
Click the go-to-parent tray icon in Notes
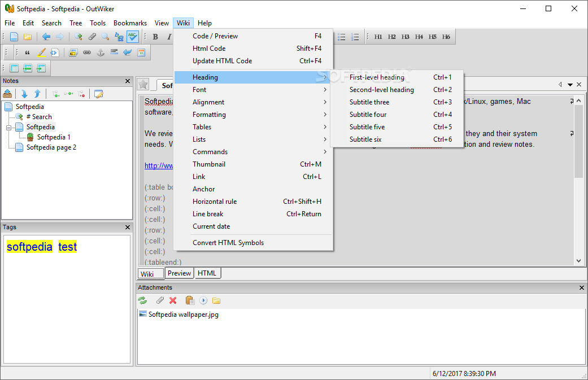[x=7, y=94]
